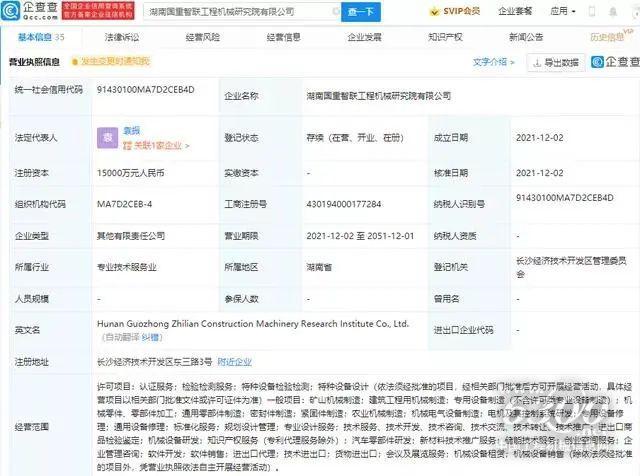Select the 新闻公告 tab
640x476 pixels.
pyautogui.click(x=524, y=37)
